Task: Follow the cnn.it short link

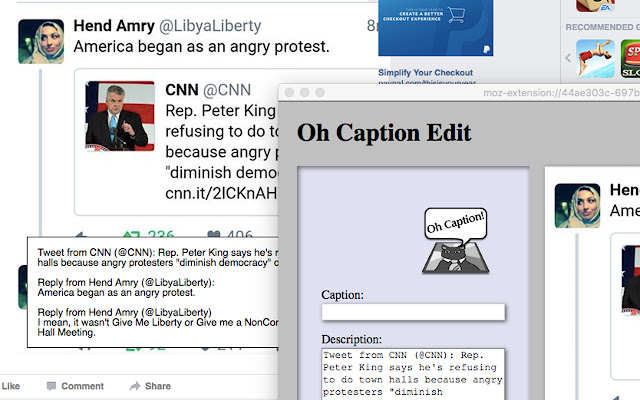Action: point(221,193)
